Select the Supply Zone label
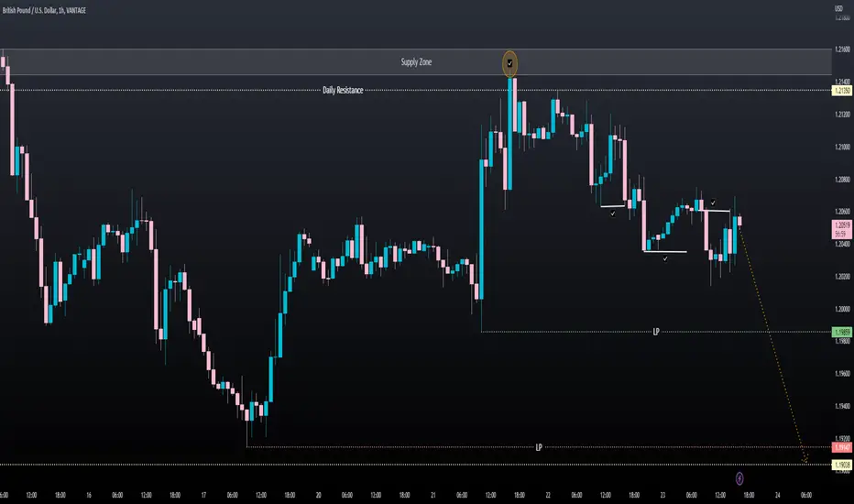 point(416,62)
